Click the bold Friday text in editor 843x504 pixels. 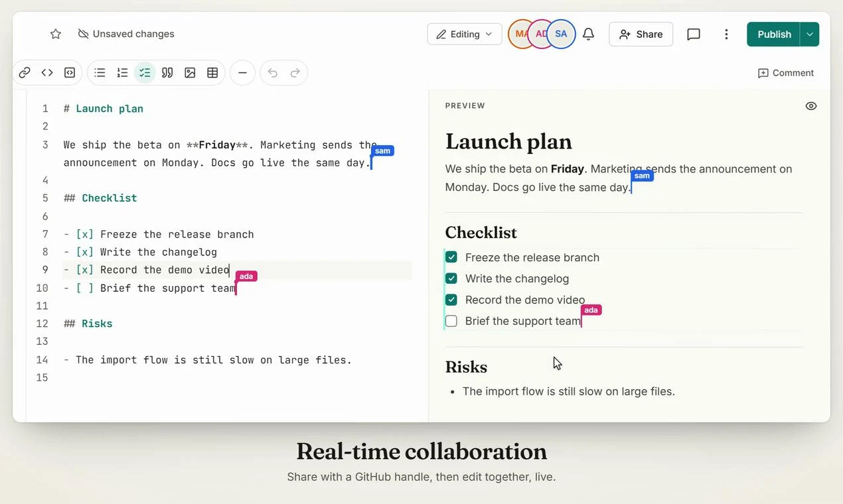[x=218, y=145]
